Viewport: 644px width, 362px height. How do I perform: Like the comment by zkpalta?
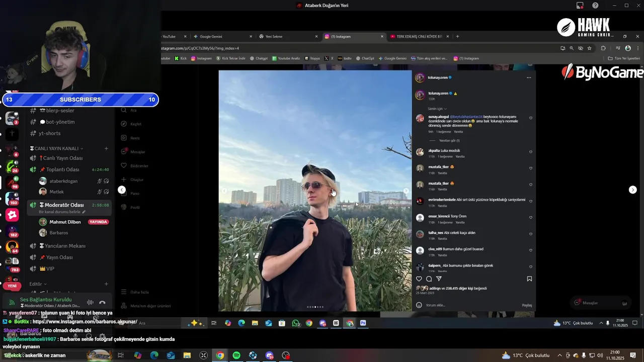[531, 152]
